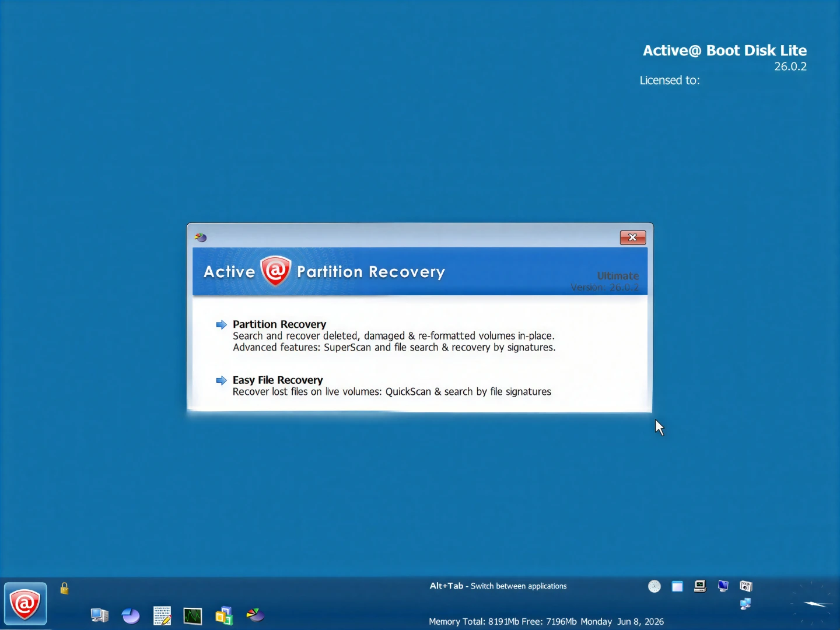
Task: Click the "Recover lost files on live volumes" description
Action: tap(392, 392)
